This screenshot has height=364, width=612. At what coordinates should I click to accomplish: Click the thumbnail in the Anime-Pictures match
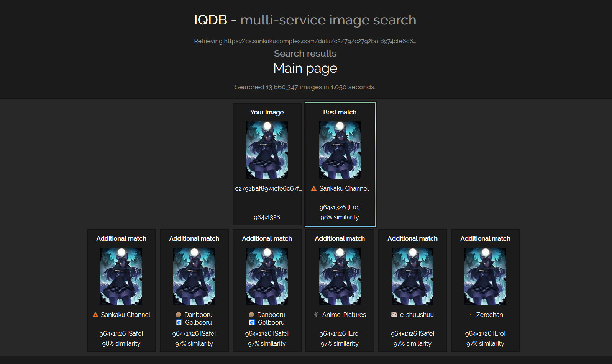pos(340,276)
